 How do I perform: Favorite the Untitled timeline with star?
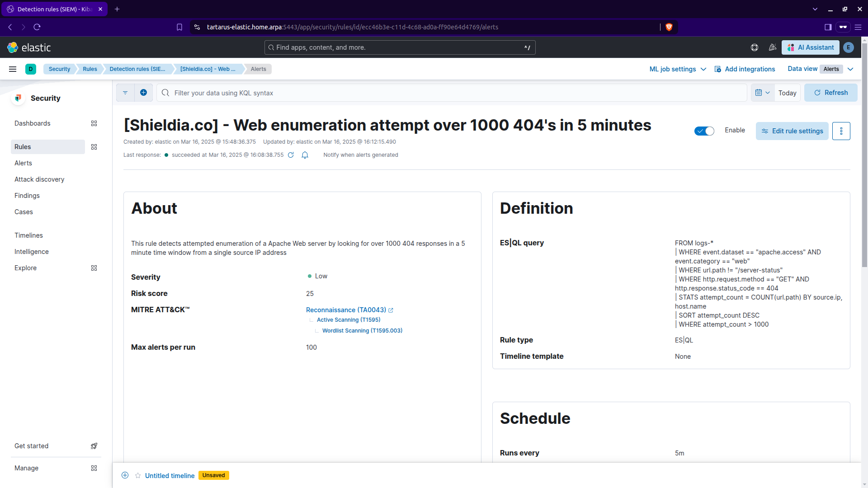click(138, 475)
